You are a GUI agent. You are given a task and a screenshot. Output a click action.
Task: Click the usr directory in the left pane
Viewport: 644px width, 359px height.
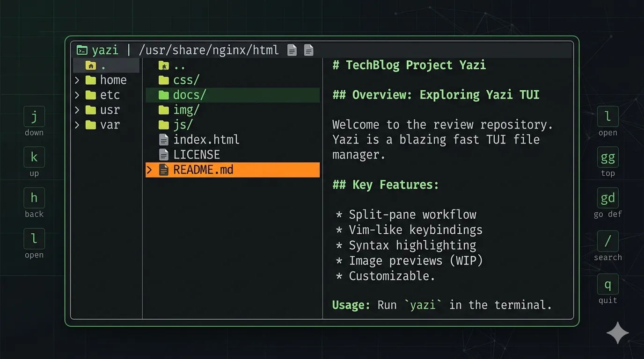click(110, 110)
